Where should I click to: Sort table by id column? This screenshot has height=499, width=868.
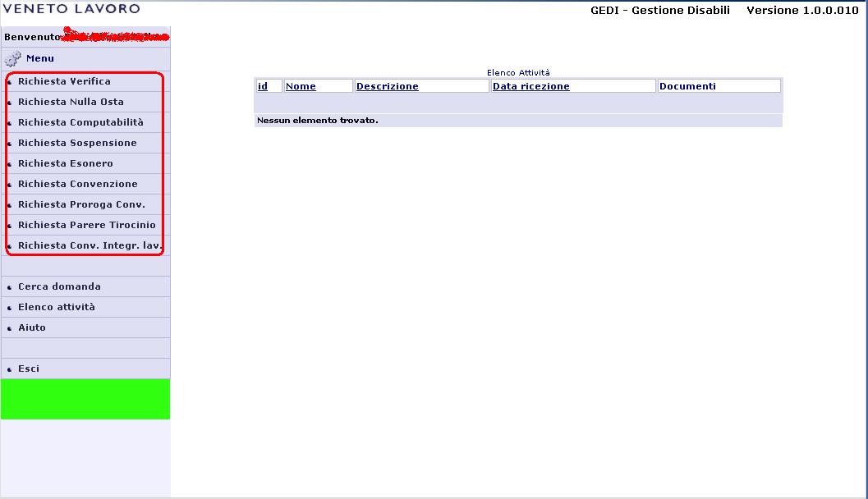(263, 86)
